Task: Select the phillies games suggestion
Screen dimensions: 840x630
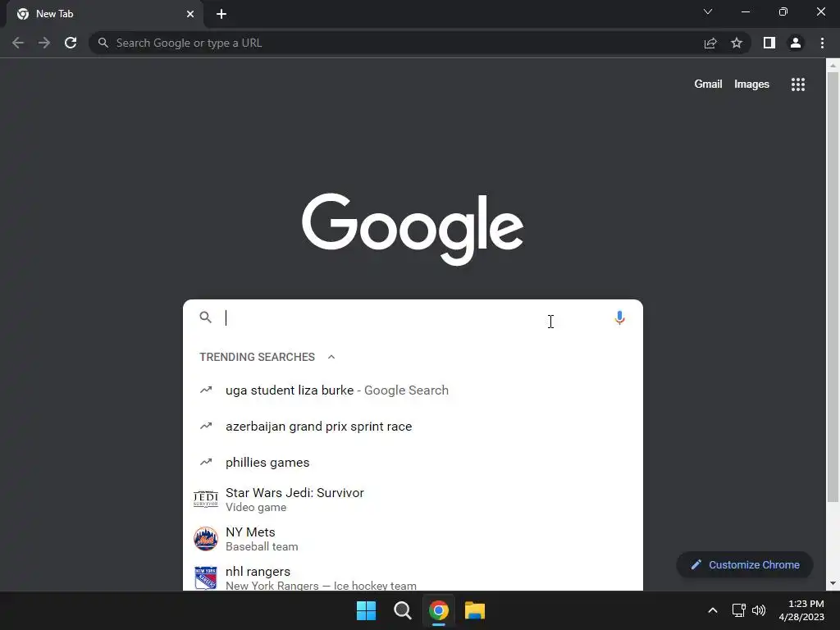Action: point(413,463)
